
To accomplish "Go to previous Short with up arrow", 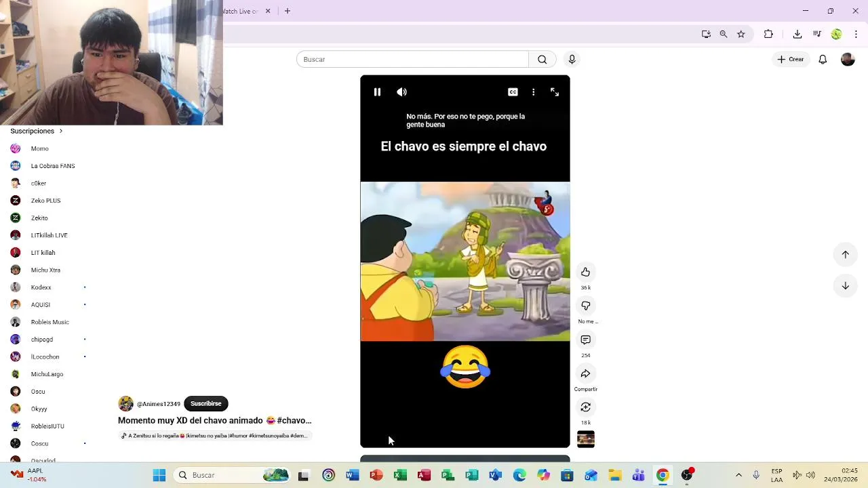I will point(845,254).
